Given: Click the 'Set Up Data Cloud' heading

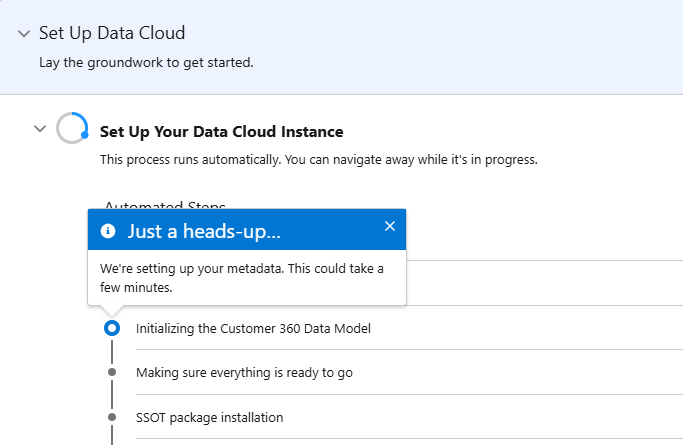Looking at the screenshot, I should point(112,33).
